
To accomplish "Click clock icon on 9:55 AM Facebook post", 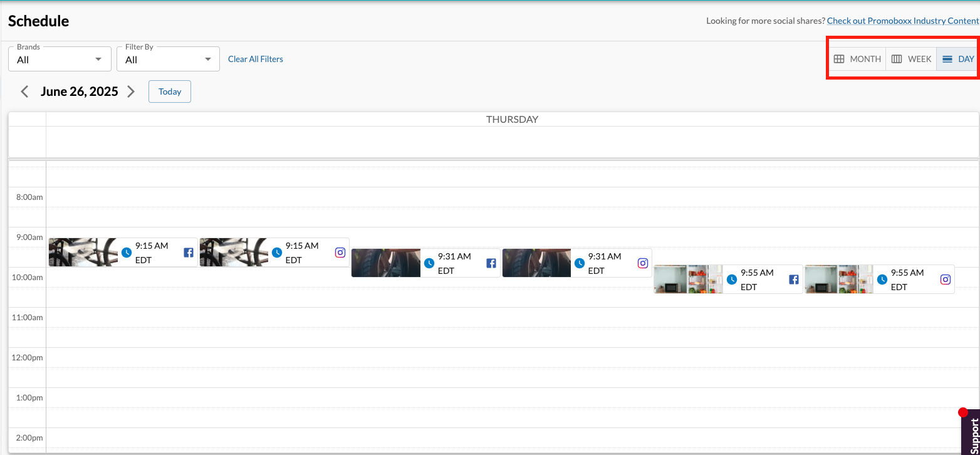I will click(x=732, y=280).
